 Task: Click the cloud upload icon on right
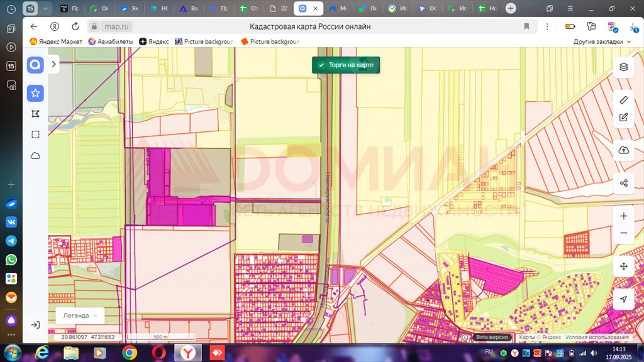click(x=623, y=150)
